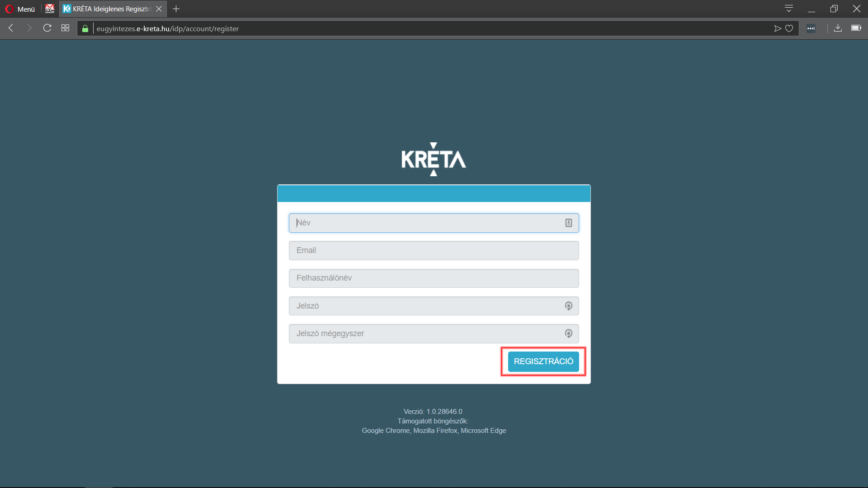The width and height of the screenshot is (868, 488).
Task: Click the green padlock security icon
Action: point(85,28)
